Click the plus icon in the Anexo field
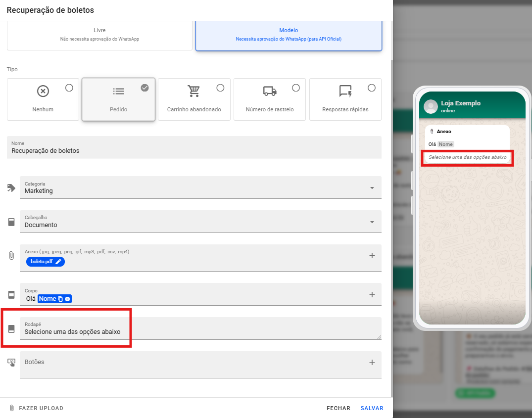Screen dimensions: 532x418 pyautogui.click(x=372, y=256)
